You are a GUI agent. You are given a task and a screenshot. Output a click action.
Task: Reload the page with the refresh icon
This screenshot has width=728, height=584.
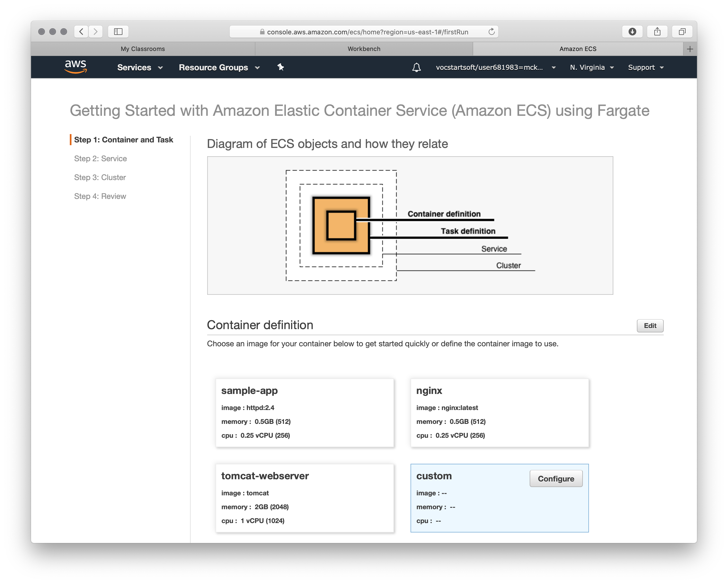tap(491, 31)
